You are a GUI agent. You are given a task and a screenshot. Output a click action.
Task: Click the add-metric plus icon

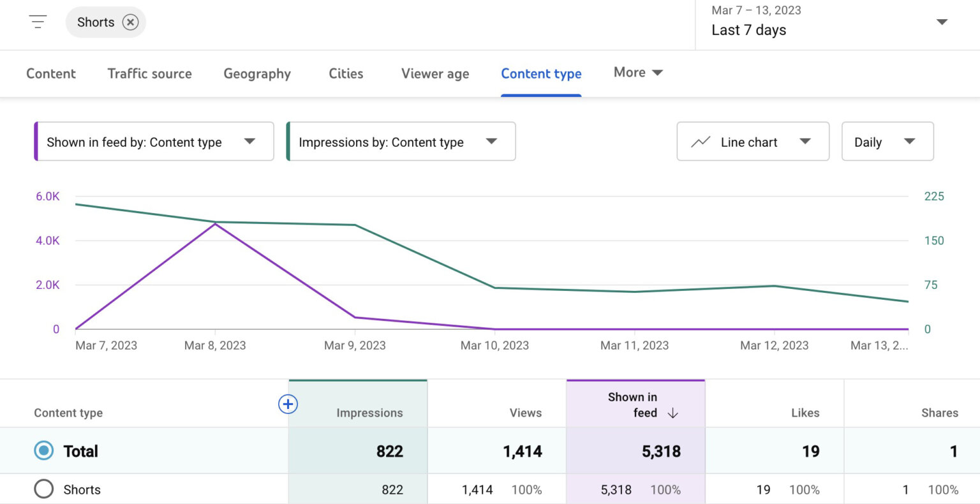288,404
